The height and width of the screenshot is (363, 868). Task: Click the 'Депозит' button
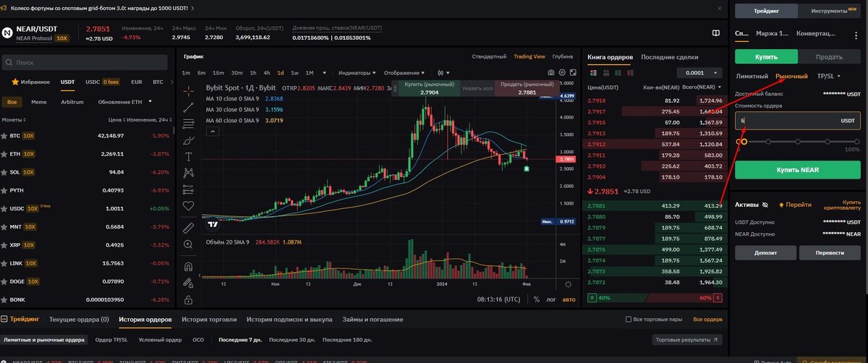click(x=766, y=252)
